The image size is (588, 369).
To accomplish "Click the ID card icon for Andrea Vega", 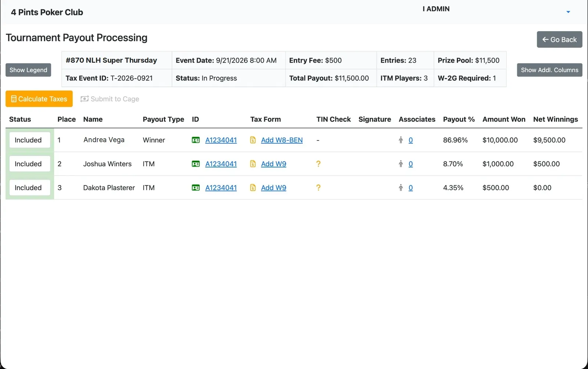I will (x=196, y=140).
